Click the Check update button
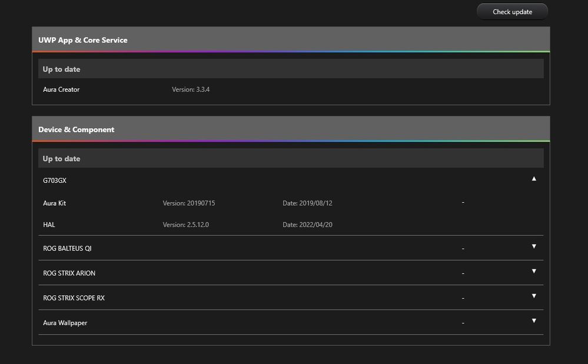Viewport: 588px width, 364px height. tap(512, 12)
